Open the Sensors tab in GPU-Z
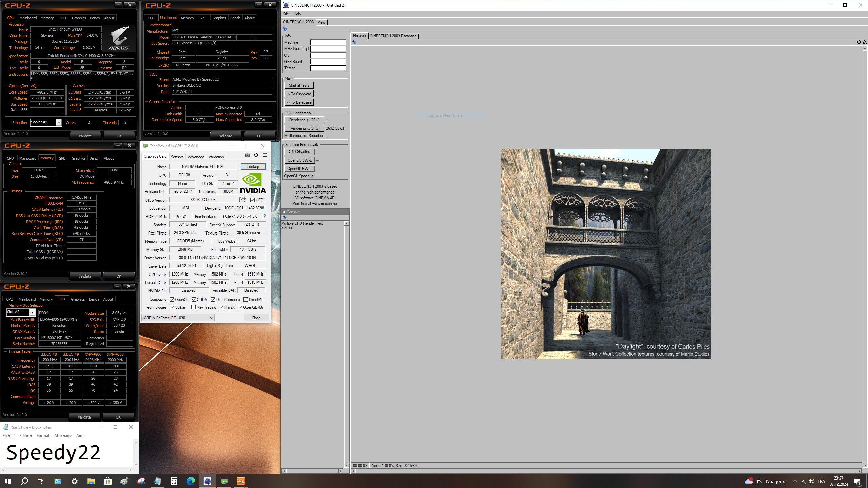Viewport: 868px width, 488px height. pyautogui.click(x=177, y=157)
